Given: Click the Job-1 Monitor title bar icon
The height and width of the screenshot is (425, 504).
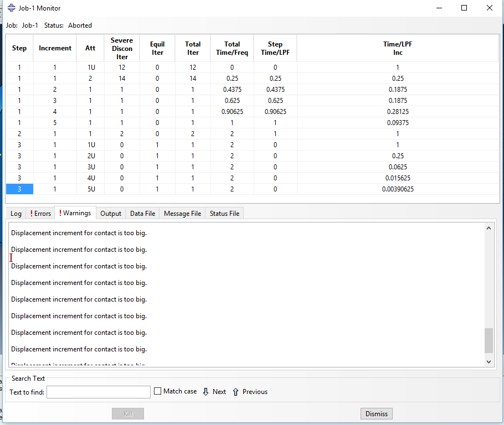Looking at the screenshot, I should (x=12, y=8).
